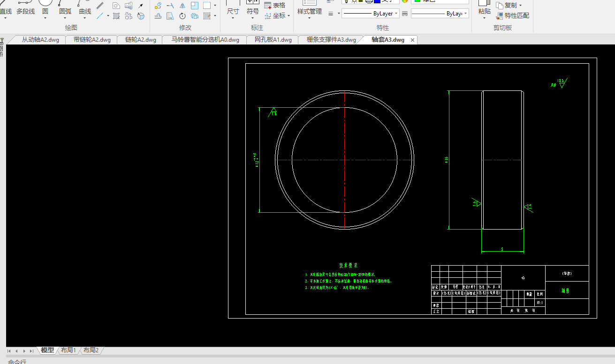Close the 轴套A3.dwg document tab
Screen dimensions: 615x364
tap(413, 40)
